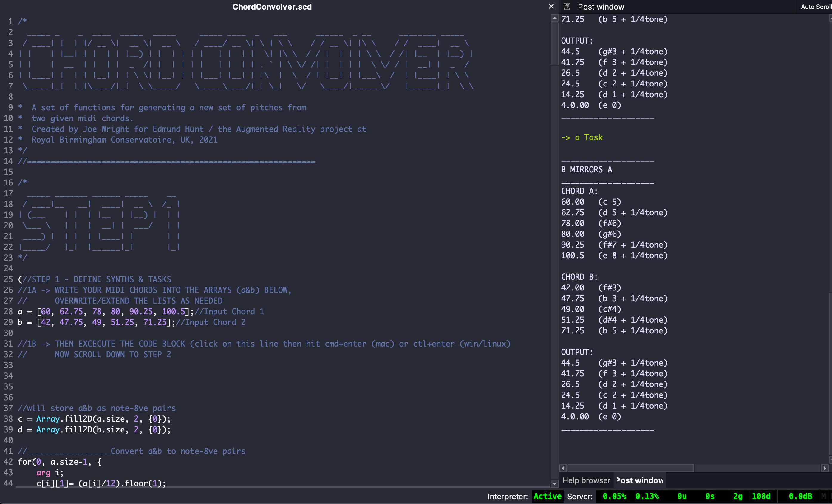This screenshot has width=832, height=504.
Task: Click '-> a Task' in the Post window
Action: [x=582, y=137]
